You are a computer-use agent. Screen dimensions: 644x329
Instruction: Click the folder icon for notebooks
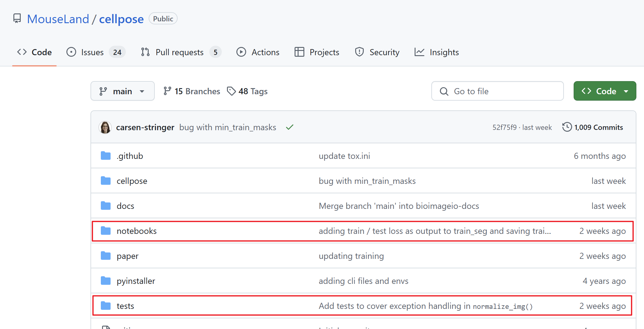point(106,231)
